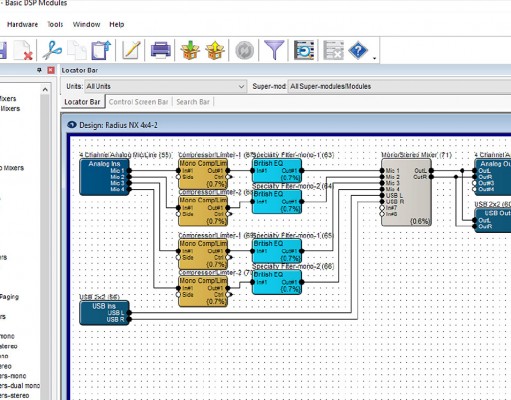Screen dimensions: 511x400
Task: Click the greyed list with X icon
Action: [333, 50]
